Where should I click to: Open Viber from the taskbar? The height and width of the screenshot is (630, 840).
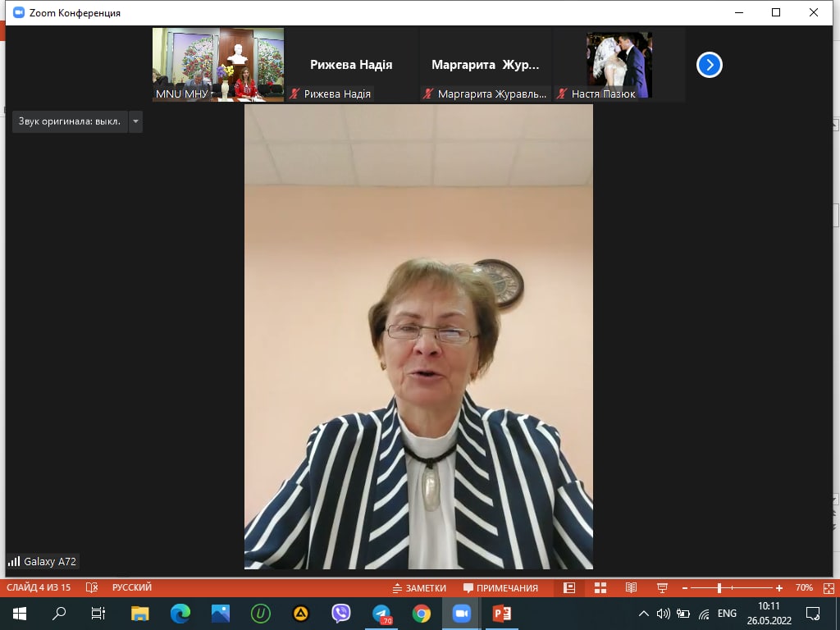341,613
